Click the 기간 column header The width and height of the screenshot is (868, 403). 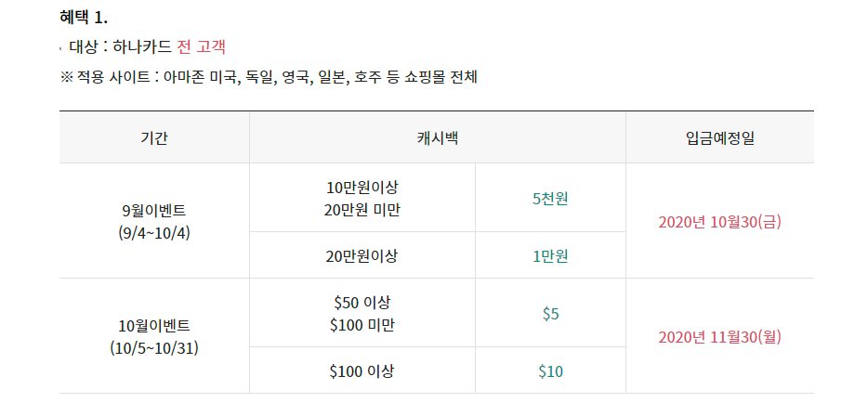(x=154, y=138)
